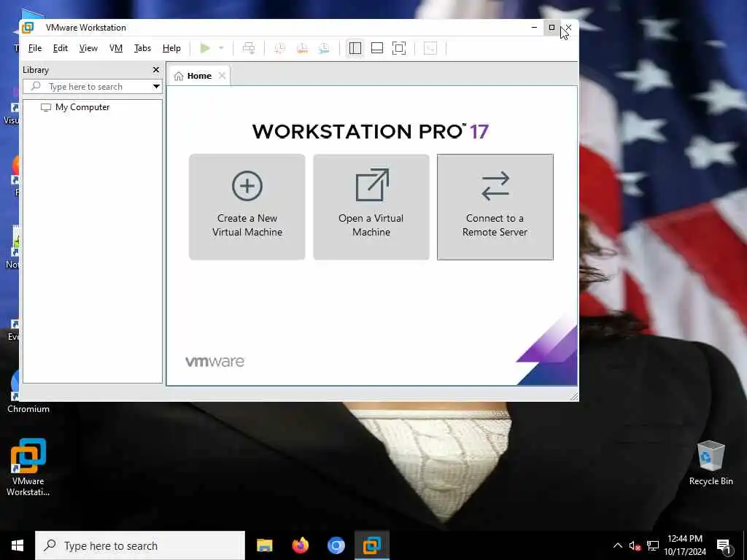Open the File menu

click(35, 48)
